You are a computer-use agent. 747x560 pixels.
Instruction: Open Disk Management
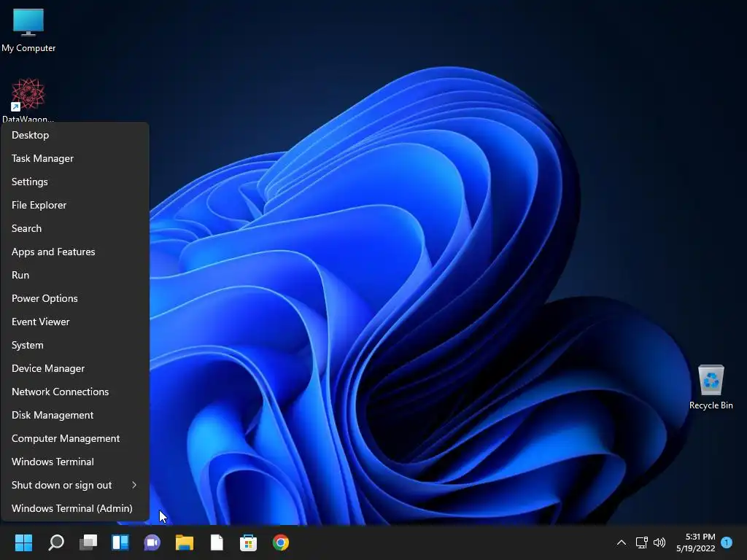click(x=75, y=415)
